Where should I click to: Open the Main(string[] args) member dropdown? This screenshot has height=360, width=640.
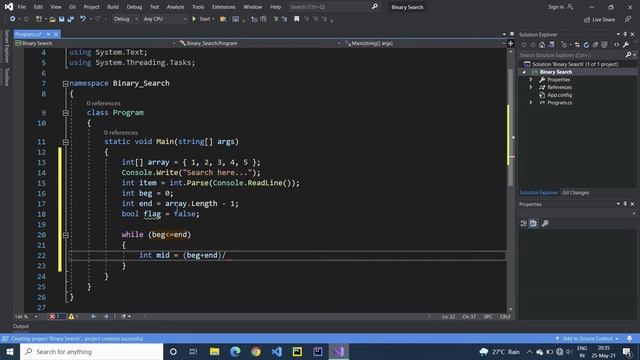(424, 43)
